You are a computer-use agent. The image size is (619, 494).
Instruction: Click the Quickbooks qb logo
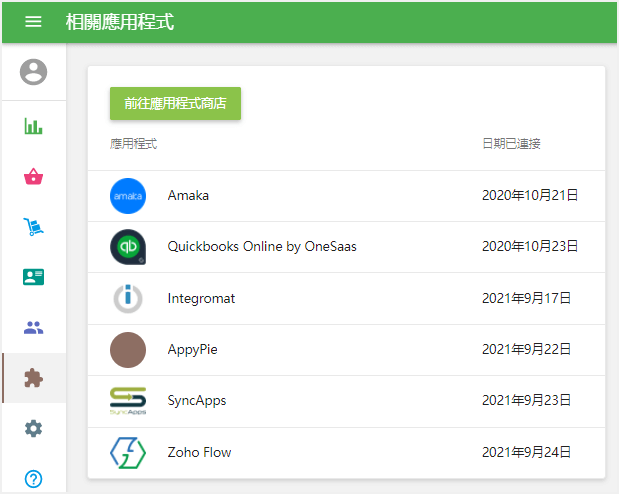click(x=128, y=247)
